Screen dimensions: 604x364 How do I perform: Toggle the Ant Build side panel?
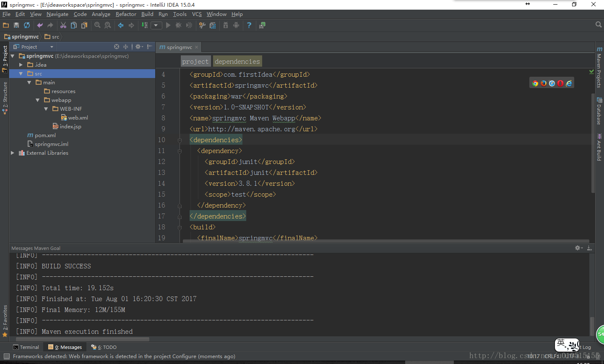(599, 147)
